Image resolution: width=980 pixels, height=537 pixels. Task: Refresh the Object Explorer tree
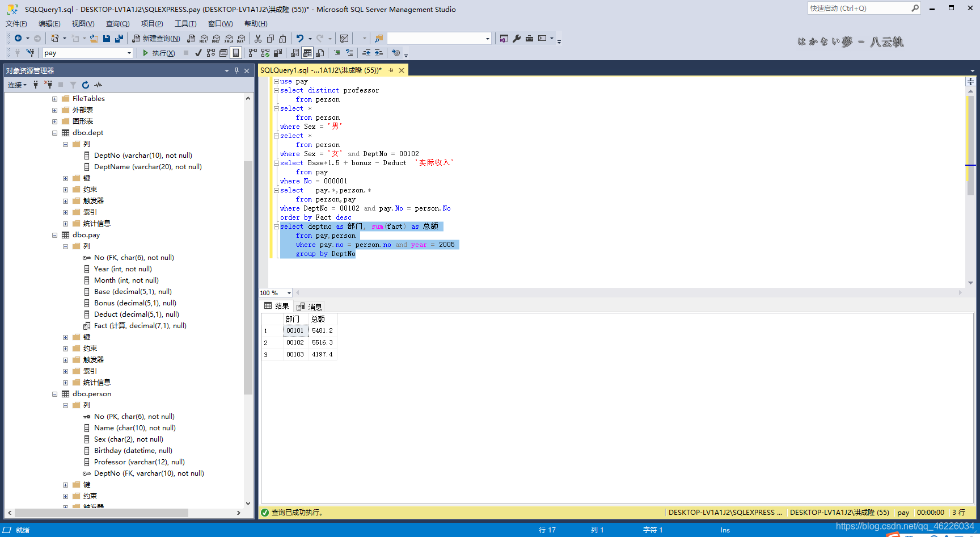pyautogui.click(x=86, y=85)
